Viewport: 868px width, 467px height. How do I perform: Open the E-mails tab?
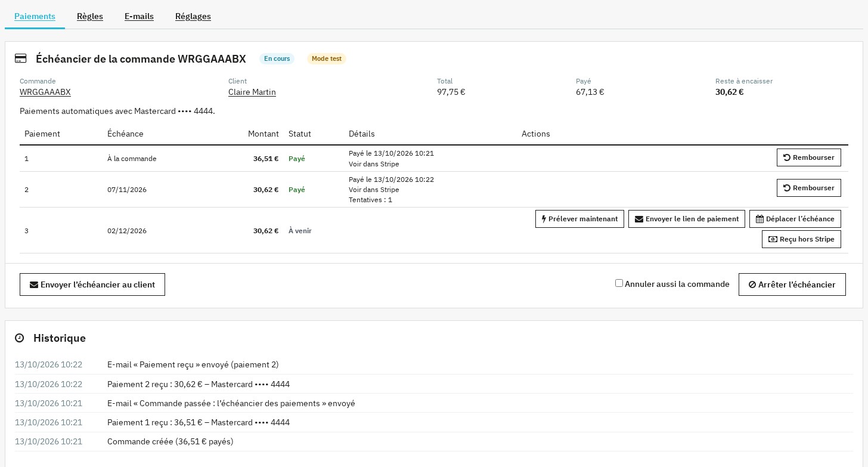tap(139, 16)
